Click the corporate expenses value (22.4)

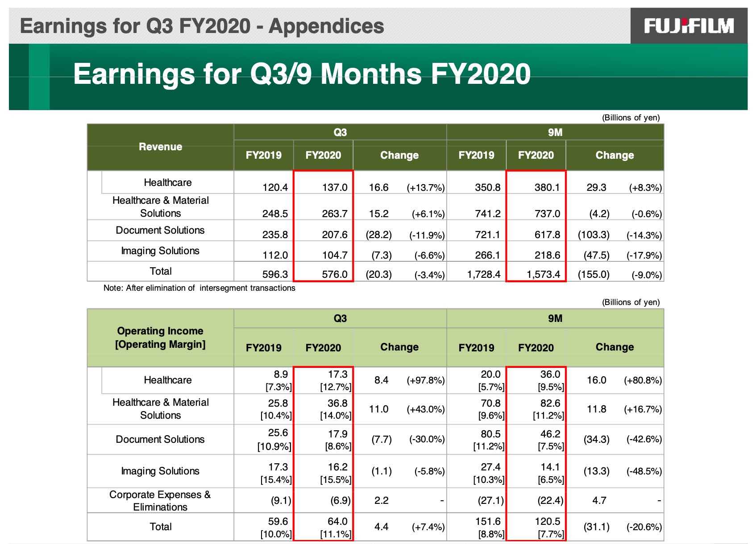(550, 500)
